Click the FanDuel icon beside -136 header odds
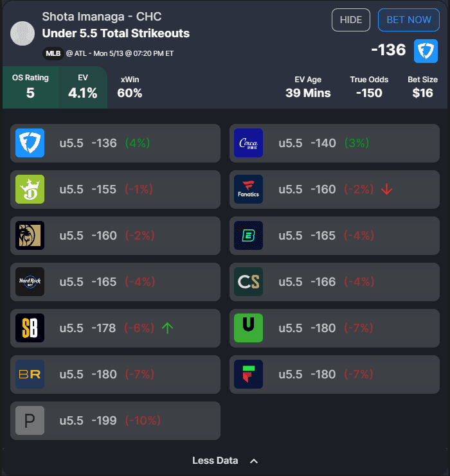Viewport: 450px width, 476px height. (426, 51)
